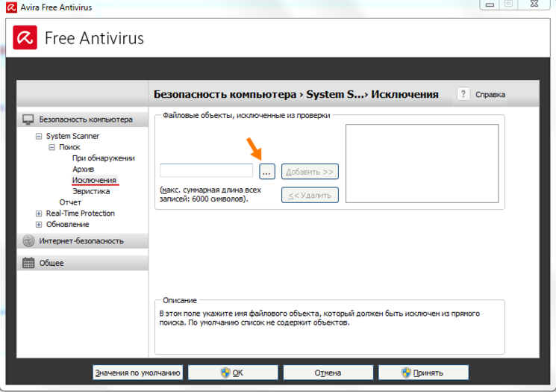
Task: Click the Avira icon in title bar
Action: click(11, 7)
